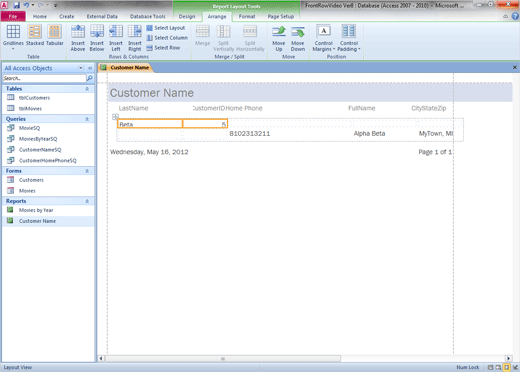This screenshot has width=520, height=372.
Task: Click the FullName column header
Action: click(x=362, y=108)
